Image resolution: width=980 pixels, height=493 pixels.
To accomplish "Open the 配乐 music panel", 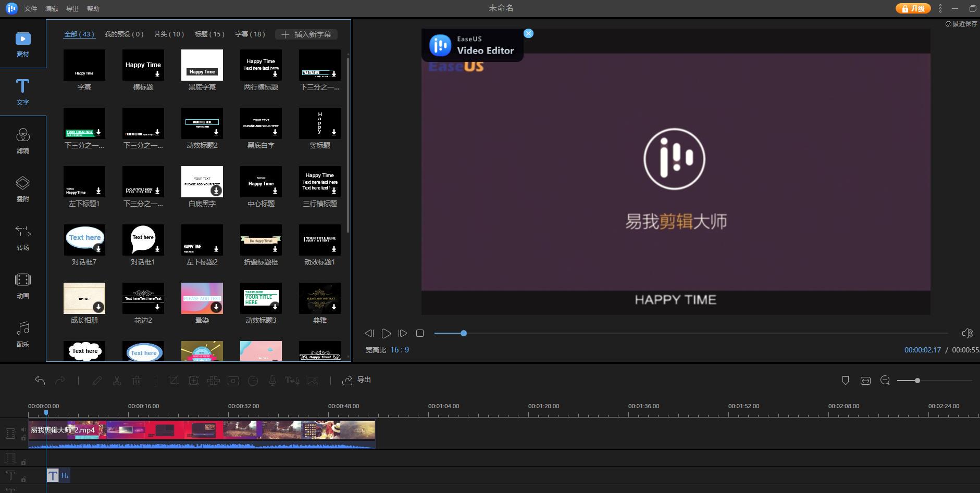I will pyautogui.click(x=22, y=335).
